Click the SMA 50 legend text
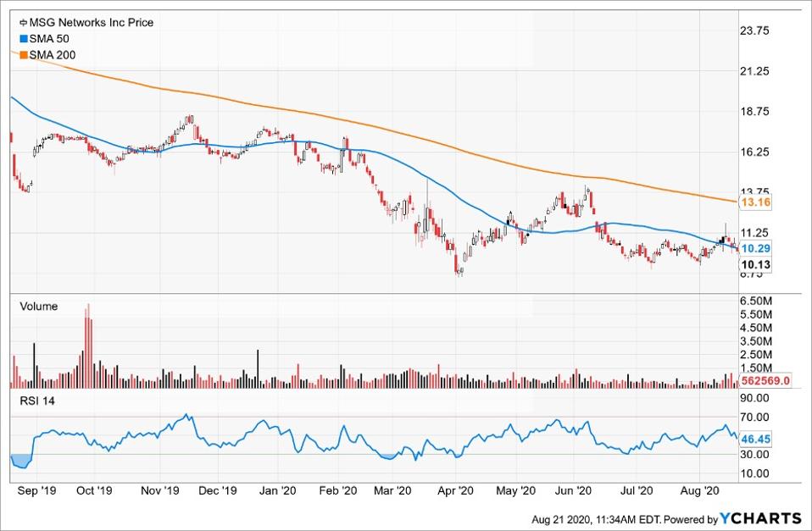The width and height of the screenshot is (812, 531). point(48,39)
